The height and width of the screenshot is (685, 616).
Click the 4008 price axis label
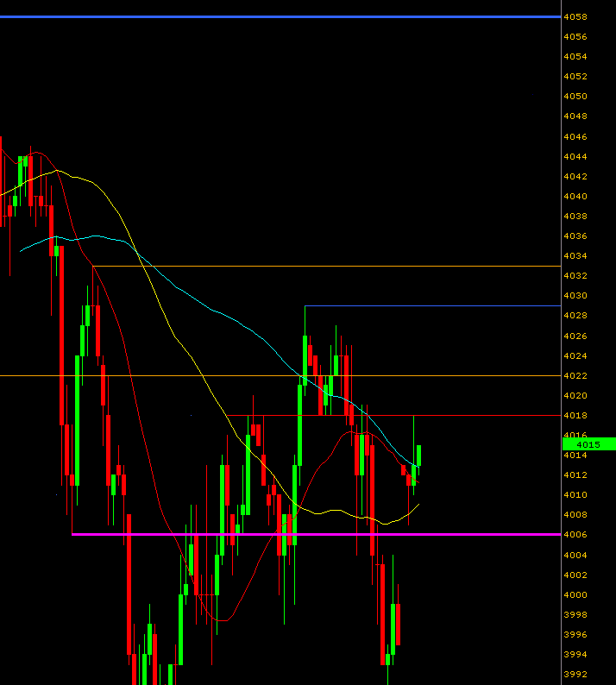tap(575, 515)
